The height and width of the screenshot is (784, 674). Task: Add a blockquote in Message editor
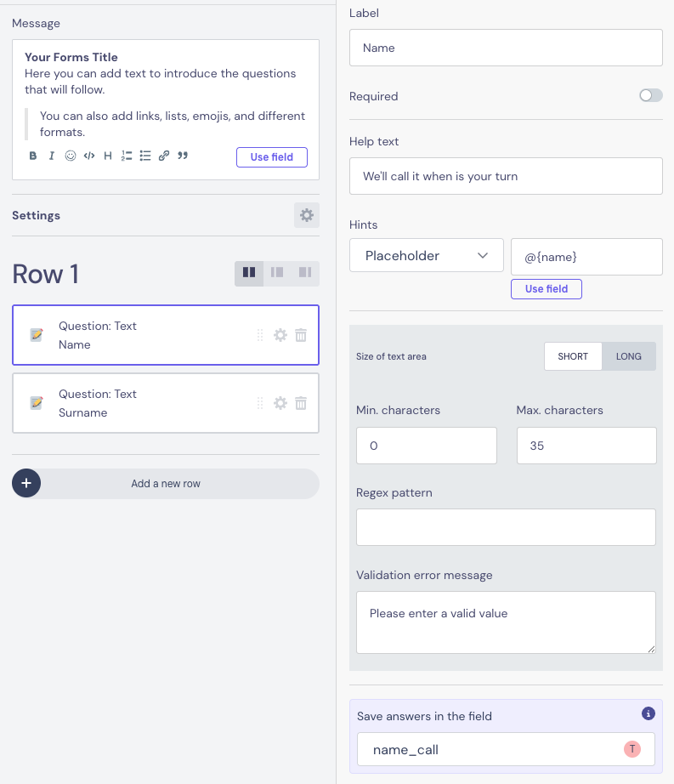click(x=183, y=156)
